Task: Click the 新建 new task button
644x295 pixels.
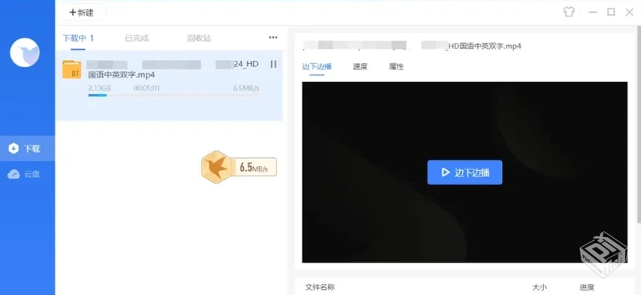Action: (82, 12)
